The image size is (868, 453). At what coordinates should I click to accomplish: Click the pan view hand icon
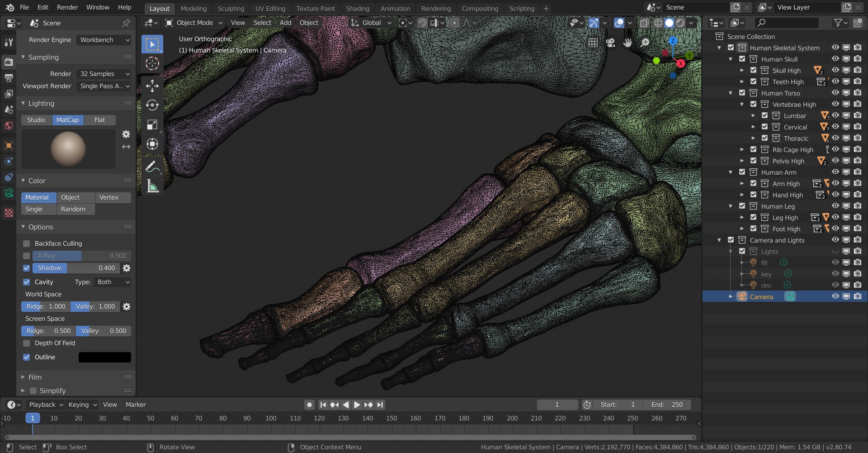[x=627, y=43]
